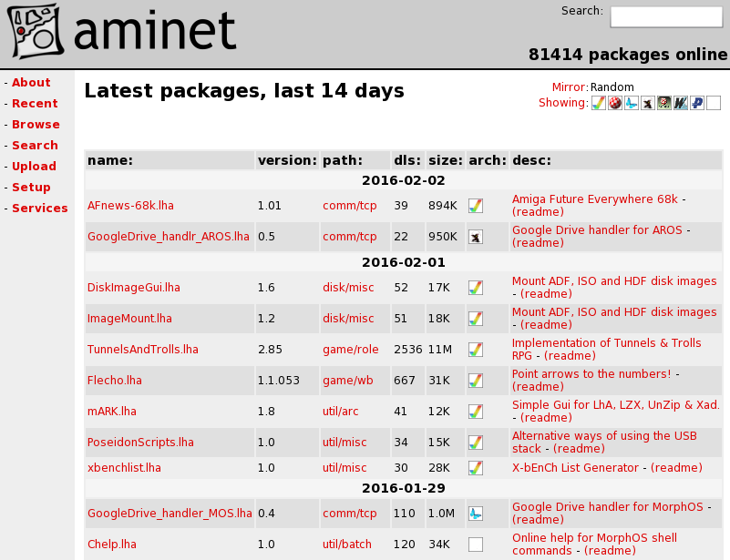Viewport: 730px width, 560px height.
Task: Open Services in the sidebar
Action: [40, 208]
